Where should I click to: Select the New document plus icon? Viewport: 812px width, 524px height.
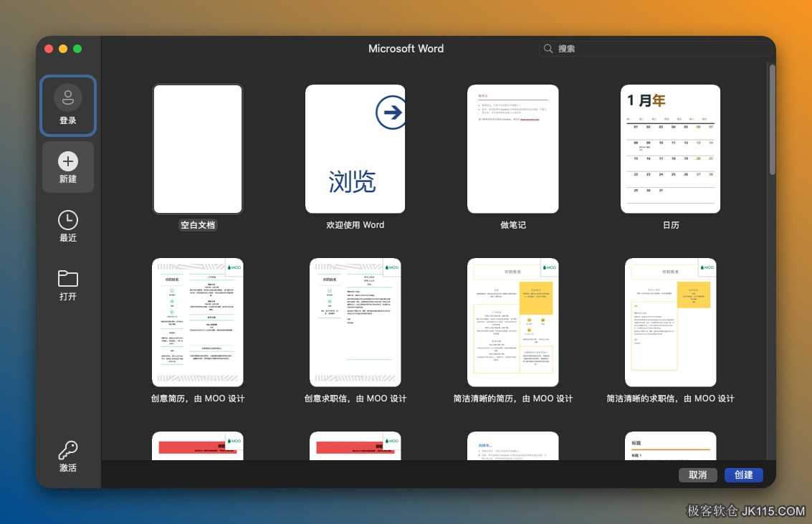68,161
